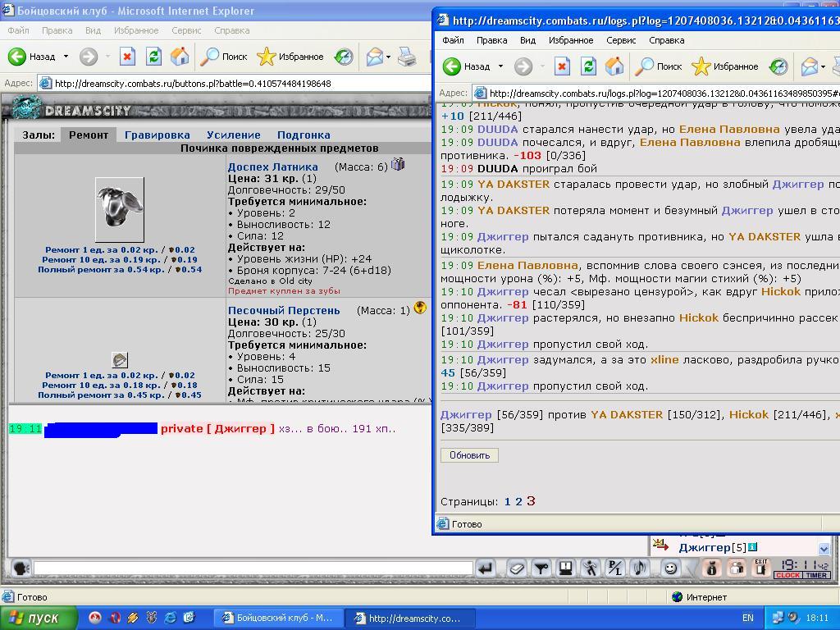Viewport: 840px width, 630px height.
Task: Switch to Бойцовский клуб taskbar button
Action: (x=279, y=618)
